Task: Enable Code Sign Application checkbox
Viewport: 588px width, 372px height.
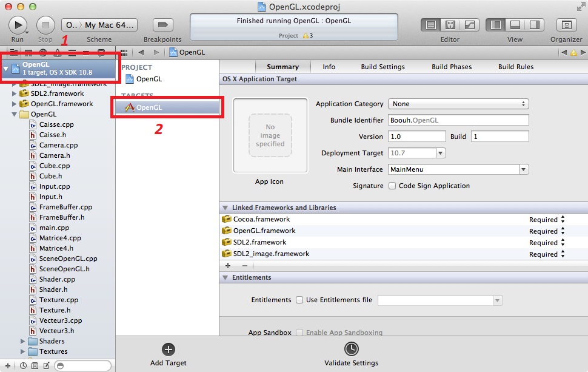Action: [x=392, y=186]
